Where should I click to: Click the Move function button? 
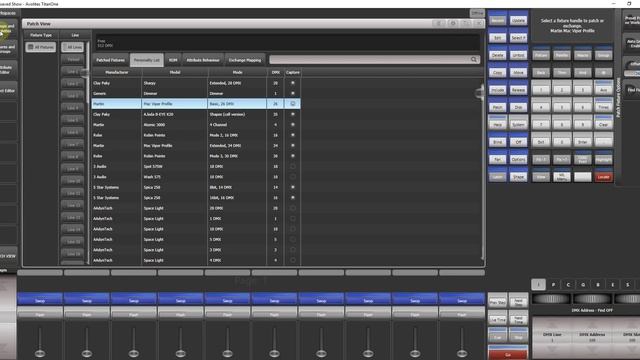click(518, 72)
